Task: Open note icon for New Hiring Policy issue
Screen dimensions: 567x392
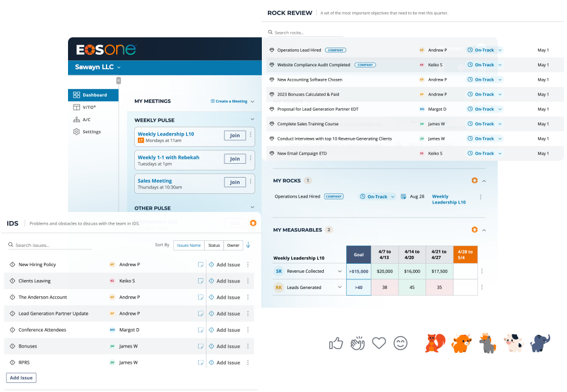Action: pos(200,265)
